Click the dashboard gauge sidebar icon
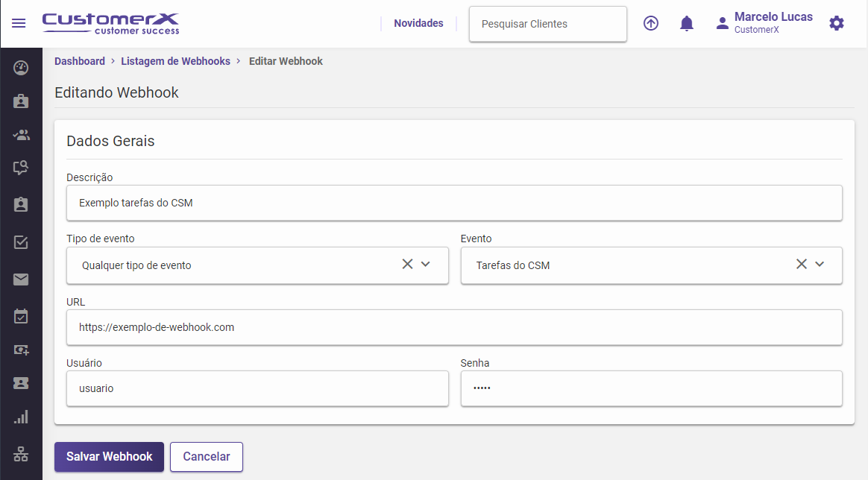Screen dimensions: 868x480 pyautogui.click(x=21, y=69)
